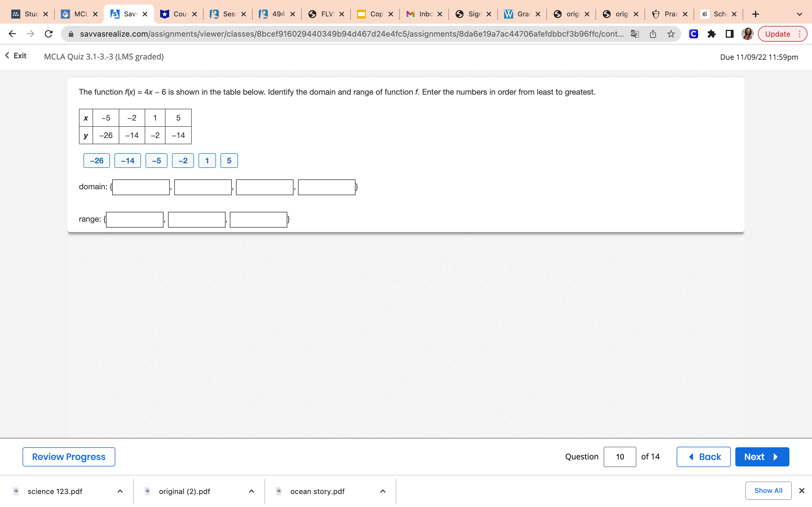Expand the tab search chevron
The image size is (812, 507).
click(799, 14)
